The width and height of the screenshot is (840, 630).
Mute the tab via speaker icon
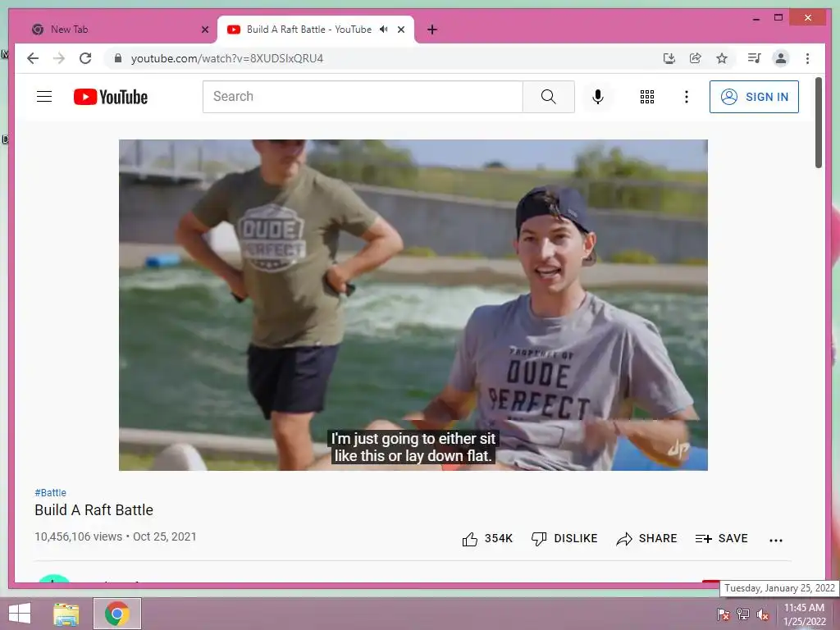click(384, 30)
